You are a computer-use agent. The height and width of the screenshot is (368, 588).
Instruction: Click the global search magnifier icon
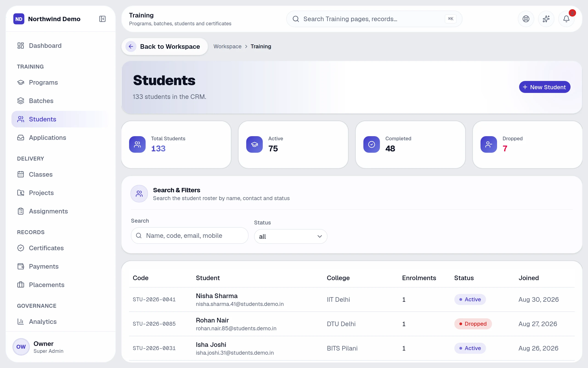(x=296, y=19)
